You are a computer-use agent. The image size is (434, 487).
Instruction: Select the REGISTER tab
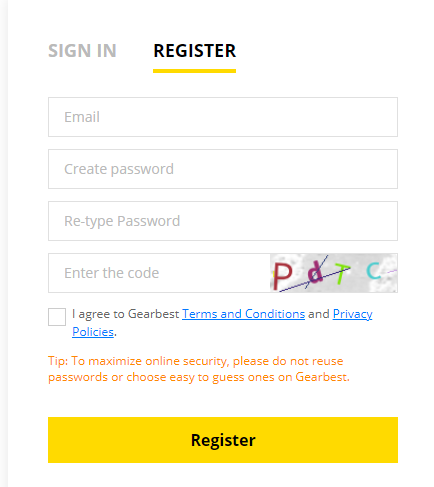195,51
